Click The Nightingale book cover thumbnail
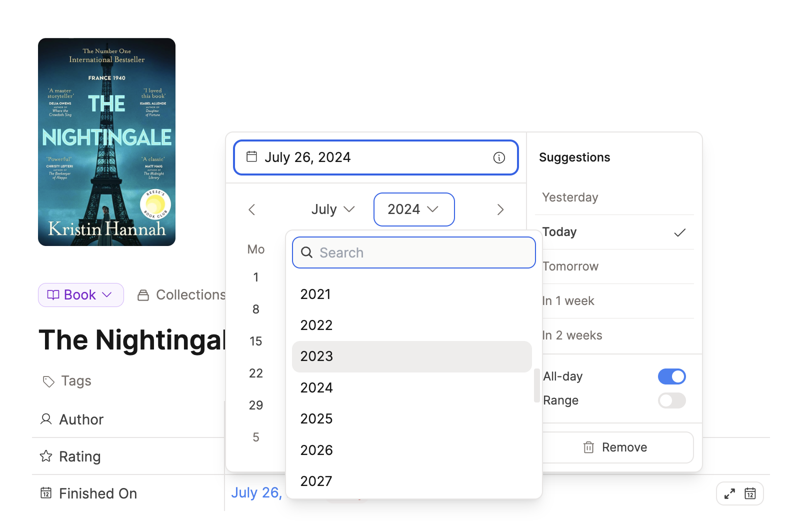This screenshot has height=532, width=793. pos(106,142)
